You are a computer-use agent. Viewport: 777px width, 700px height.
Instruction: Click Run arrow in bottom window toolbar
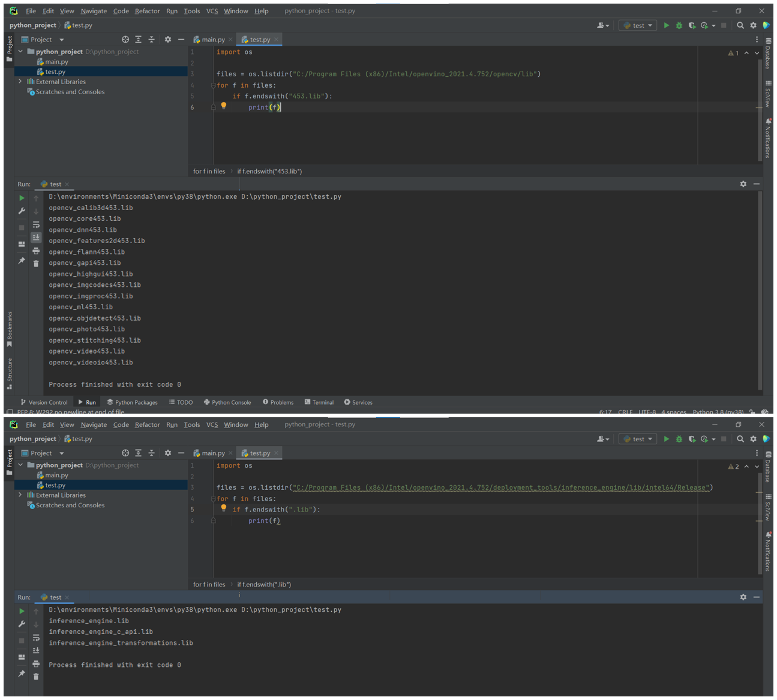[666, 439]
